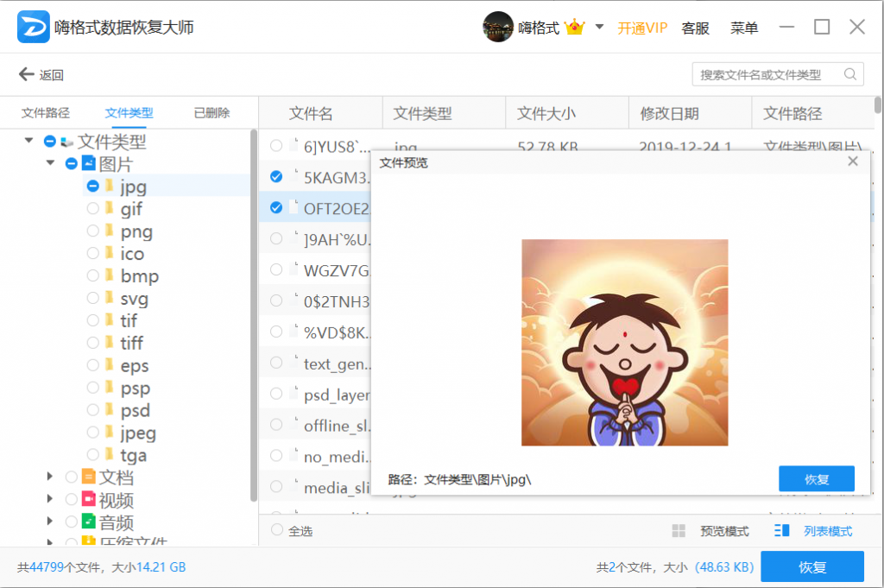Click the app logo icon in the title bar
The height and width of the screenshot is (588, 884).
coord(33,27)
